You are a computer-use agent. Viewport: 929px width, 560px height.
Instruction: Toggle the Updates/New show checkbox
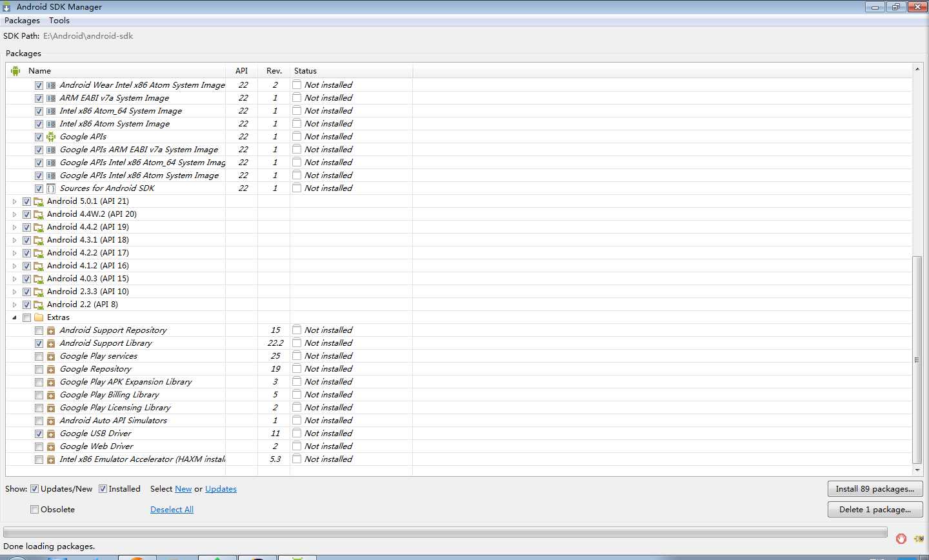[x=35, y=488]
